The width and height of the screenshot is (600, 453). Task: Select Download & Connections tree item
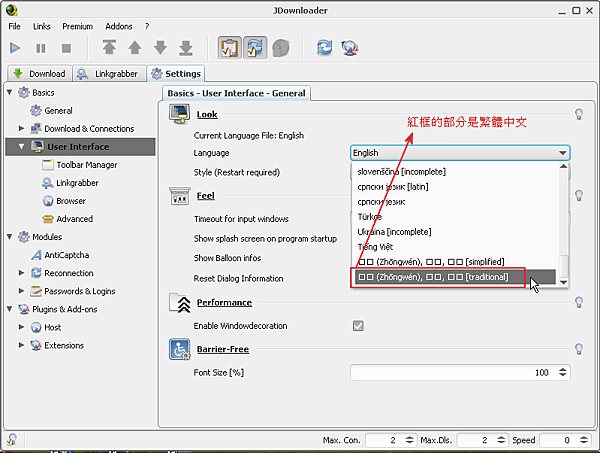click(x=89, y=129)
